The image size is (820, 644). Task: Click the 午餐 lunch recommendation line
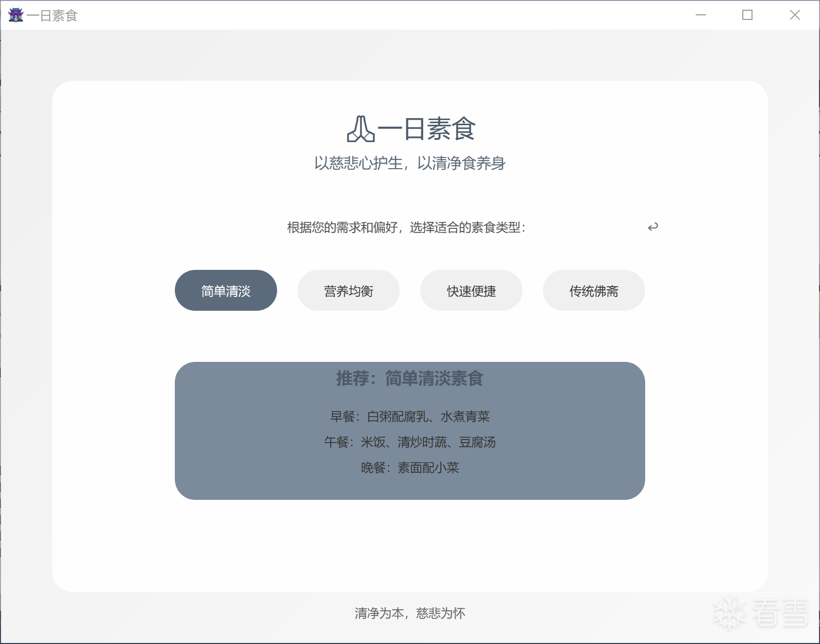[409, 442]
